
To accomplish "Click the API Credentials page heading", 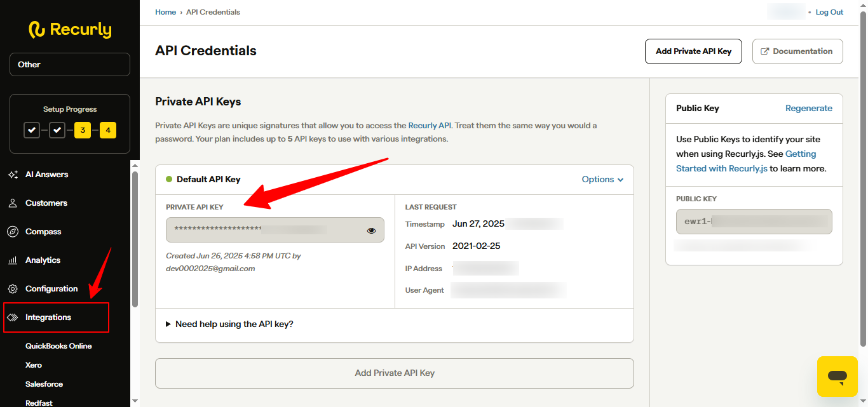I will pyautogui.click(x=206, y=51).
